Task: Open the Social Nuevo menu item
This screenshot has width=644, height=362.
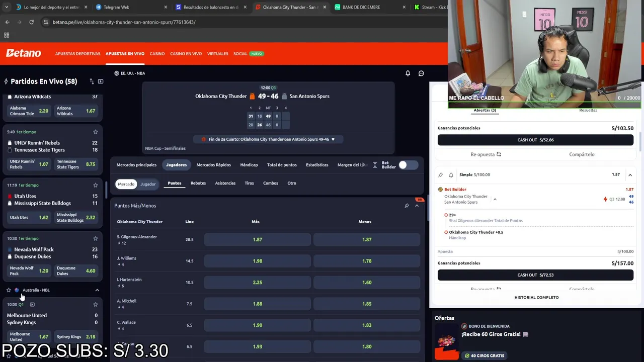Action: click(248, 53)
